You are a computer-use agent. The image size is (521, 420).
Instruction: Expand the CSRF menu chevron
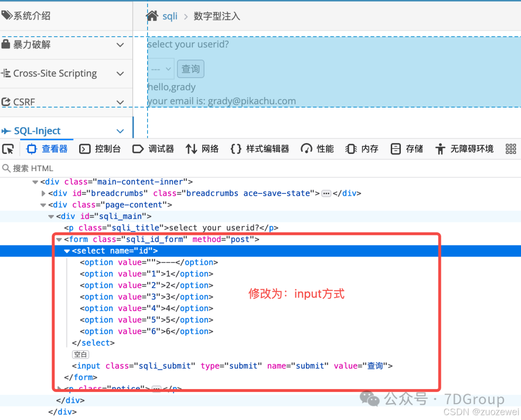(x=120, y=102)
